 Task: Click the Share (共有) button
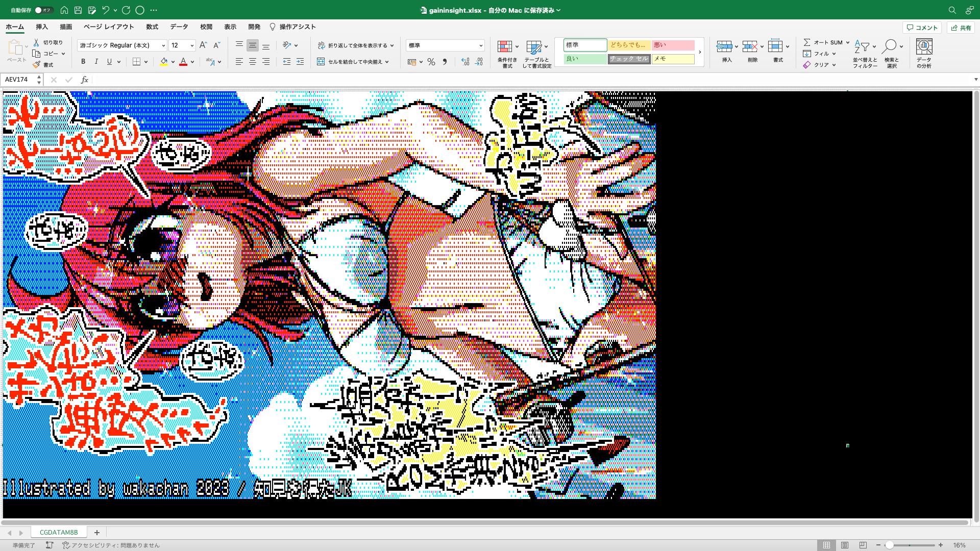point(961,28)
